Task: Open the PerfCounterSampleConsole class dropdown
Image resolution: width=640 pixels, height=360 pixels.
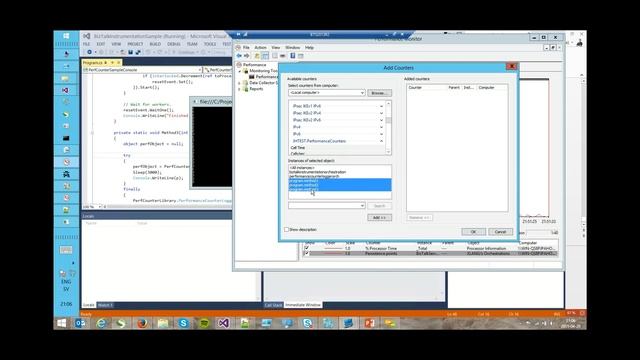Action: 200,70
